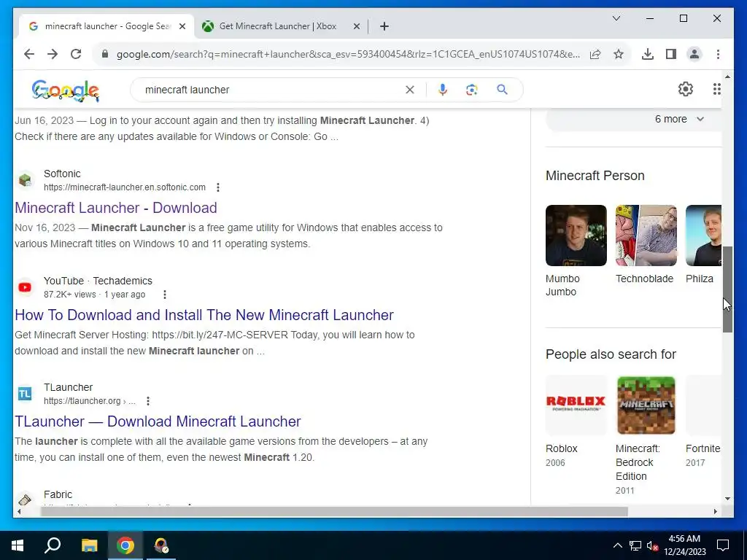Viewport: 747px width, 560px height.
Task: Open Minecraft: Bedrock Edition thumbnail
Action: click(x=646, y=405)
